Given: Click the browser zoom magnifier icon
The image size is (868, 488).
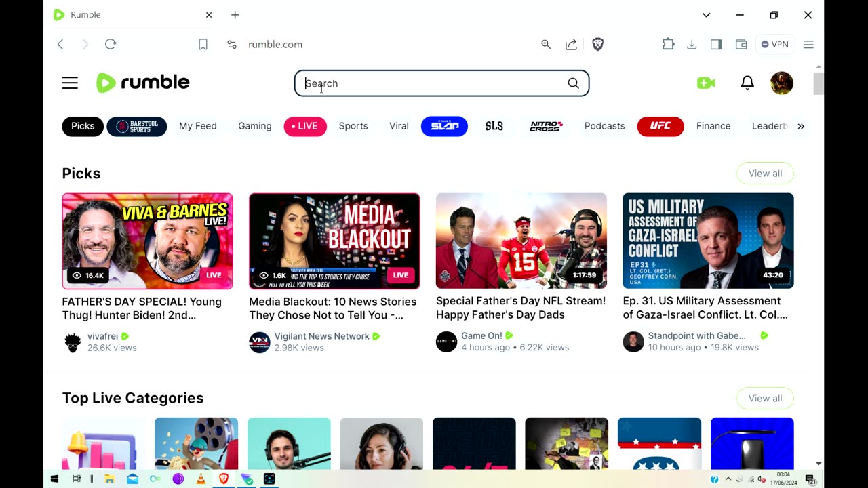Looking at the screenshot, I should point(546,44).
